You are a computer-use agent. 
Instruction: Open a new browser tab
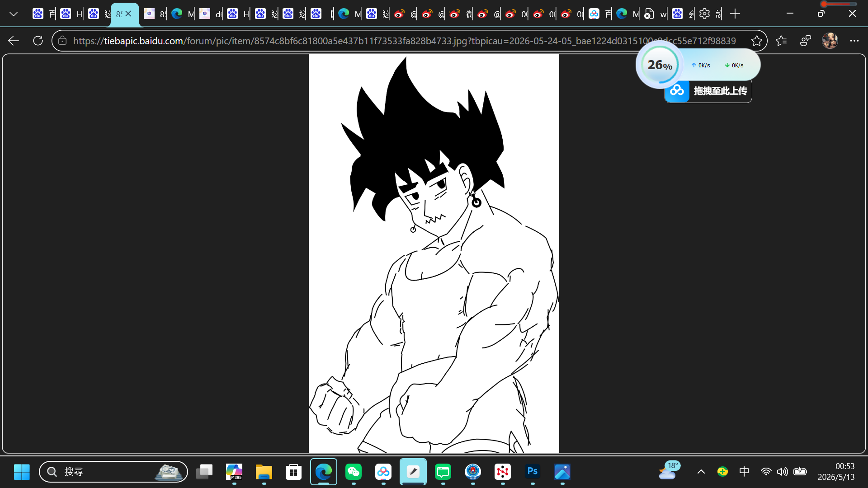coord(735,14)
